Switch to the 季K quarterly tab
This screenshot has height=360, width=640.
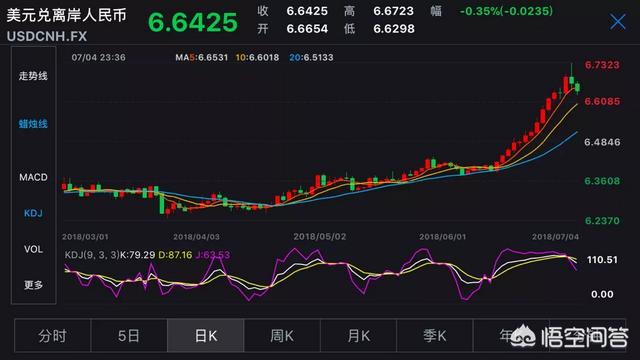click(x=435, y=336)
